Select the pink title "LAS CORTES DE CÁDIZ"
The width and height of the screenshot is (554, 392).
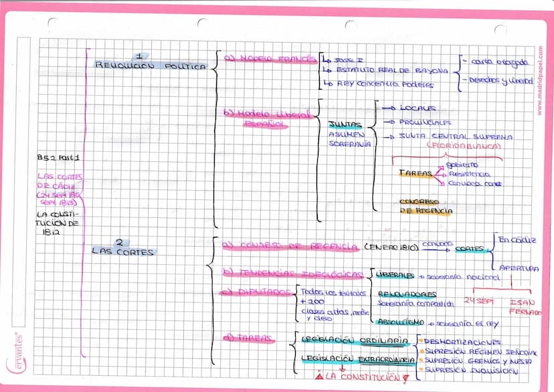coord(60,181)
